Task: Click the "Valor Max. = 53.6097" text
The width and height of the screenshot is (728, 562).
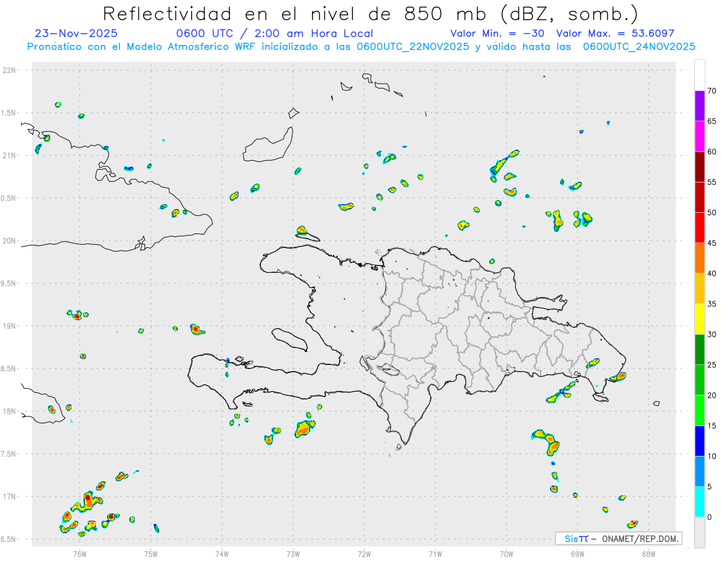Action: [x=615, y=34]
